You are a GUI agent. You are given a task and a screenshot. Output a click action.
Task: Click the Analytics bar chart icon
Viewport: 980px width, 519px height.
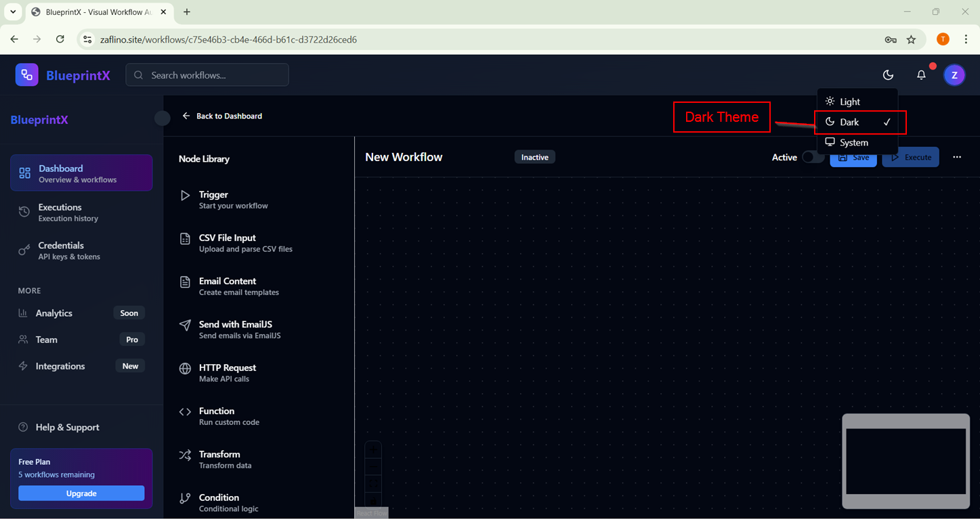point(23,313)
